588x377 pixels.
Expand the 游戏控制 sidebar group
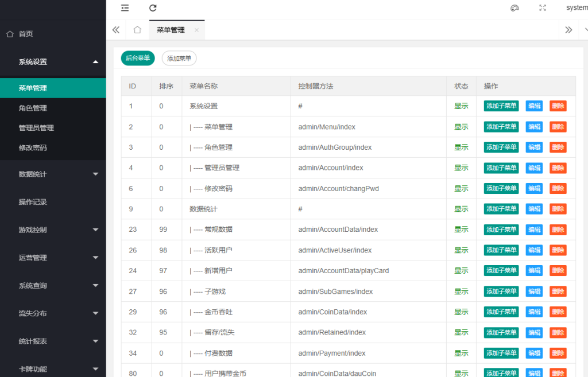[53, 230]
